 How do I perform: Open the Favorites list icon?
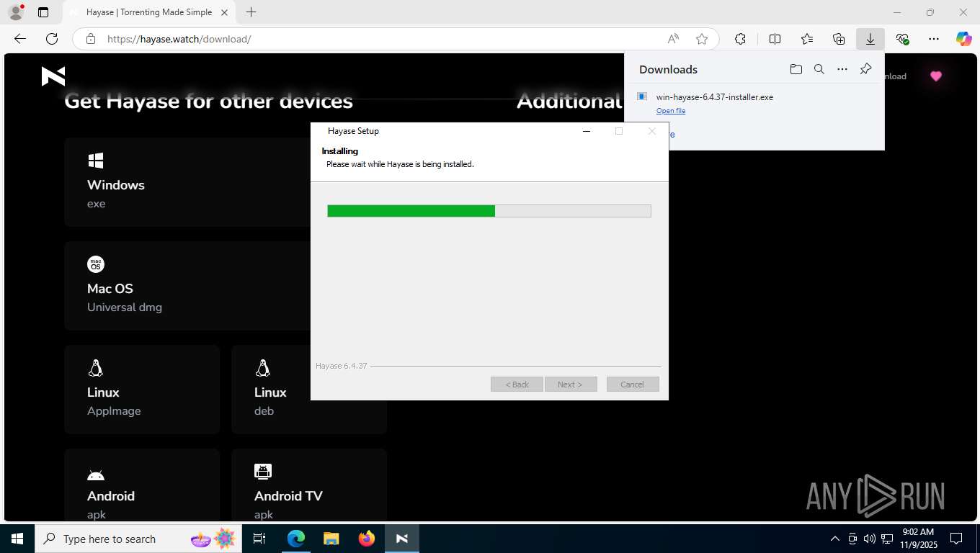pos(807,39)
